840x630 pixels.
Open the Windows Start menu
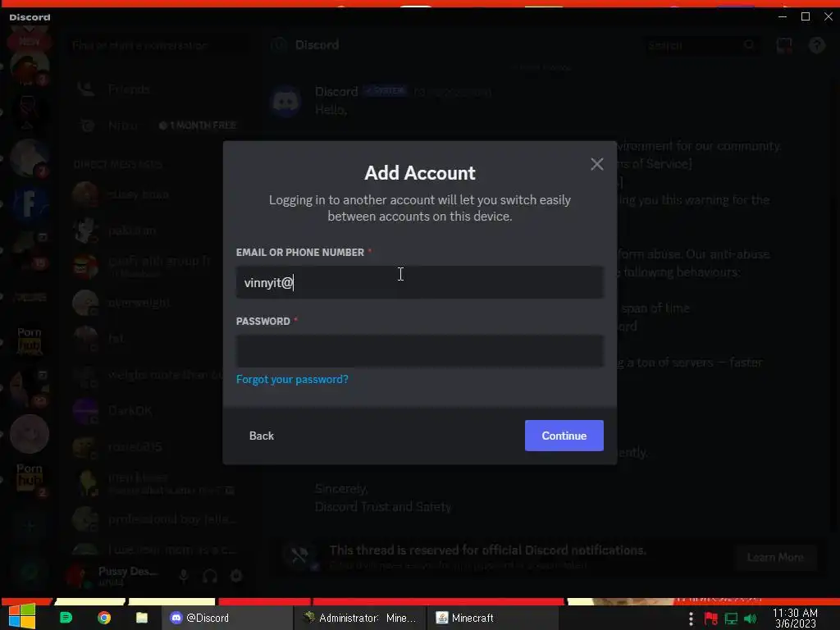[x=22, y=617]
